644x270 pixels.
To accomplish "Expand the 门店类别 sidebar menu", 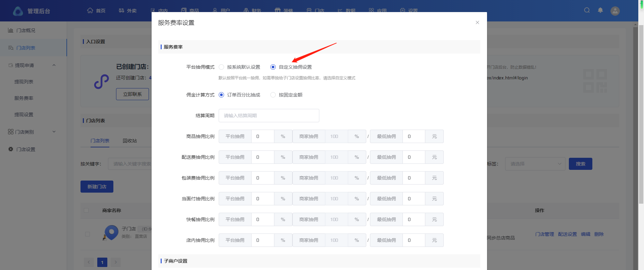I will point(54,132).
